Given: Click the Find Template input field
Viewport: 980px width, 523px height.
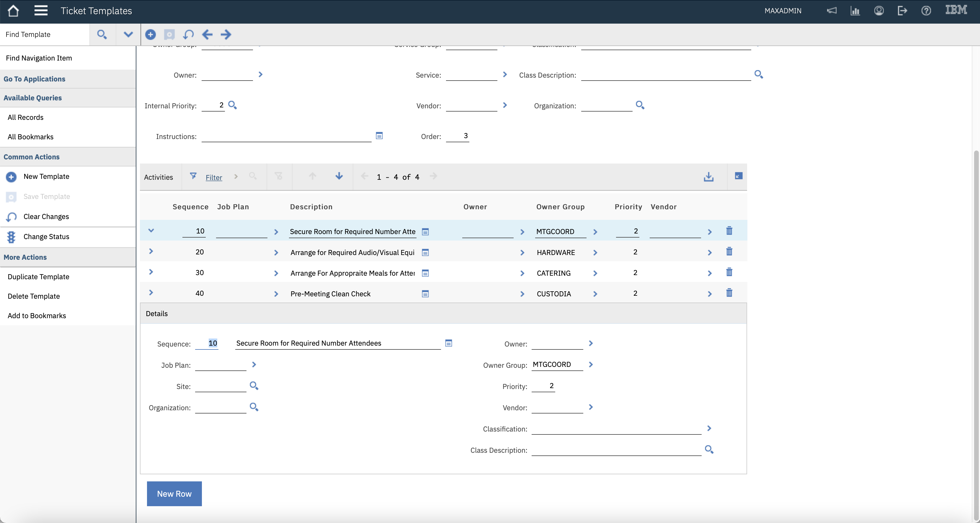Looking at the screenshot, I should (45, 35).
